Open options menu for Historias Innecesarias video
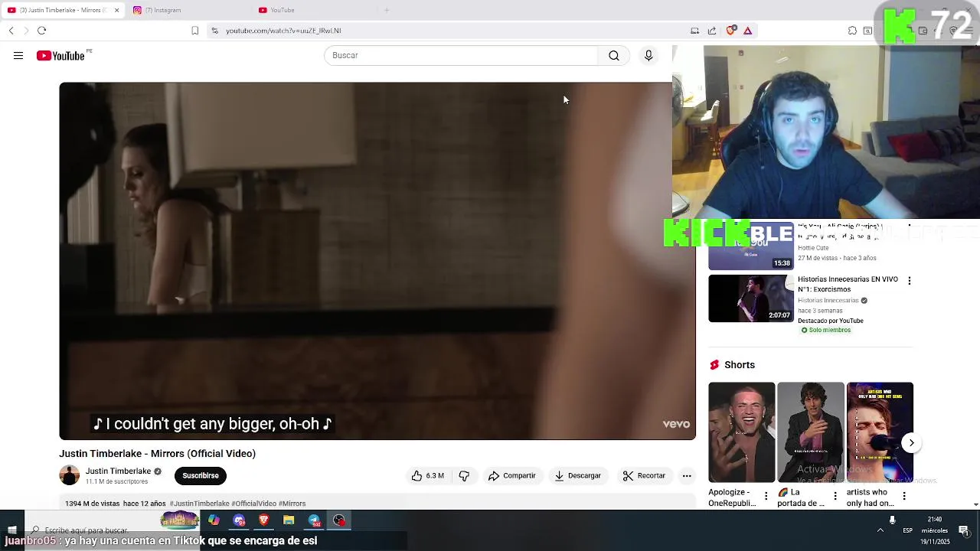Image resolution: width=980 pixels, height=551 pixels. point(910,281)
